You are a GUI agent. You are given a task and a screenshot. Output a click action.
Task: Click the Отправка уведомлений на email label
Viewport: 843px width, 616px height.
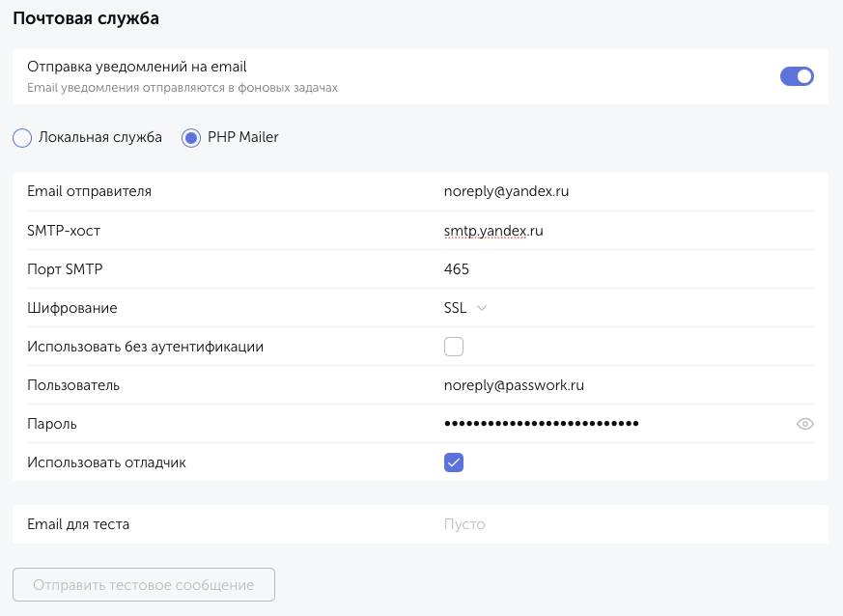137,68
